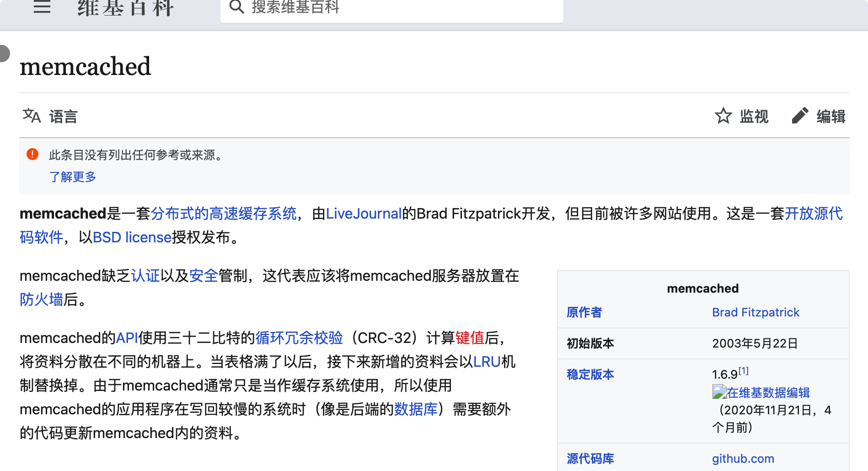This screenshot has width=868, height=471.
Task: Open the 循环冗余校验 link
Action: tap(299, 338)
